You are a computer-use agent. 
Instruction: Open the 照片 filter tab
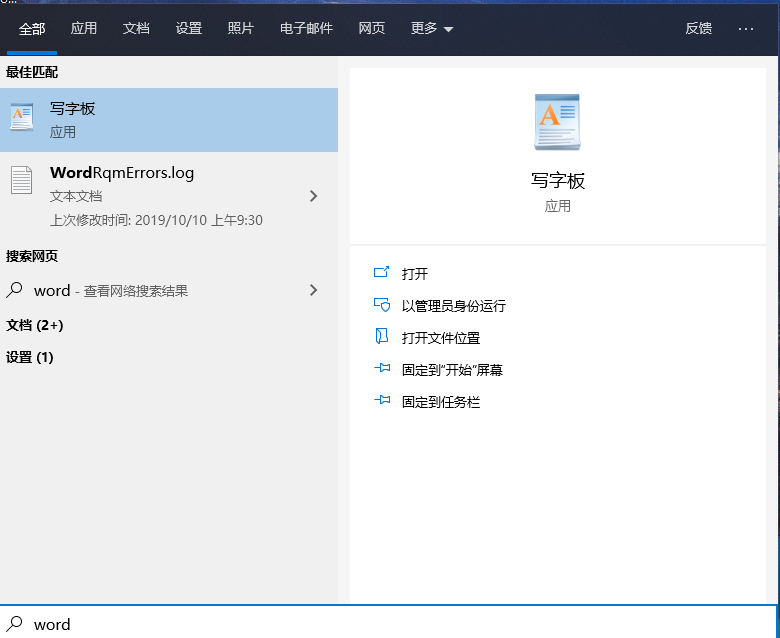pos(241,28)
